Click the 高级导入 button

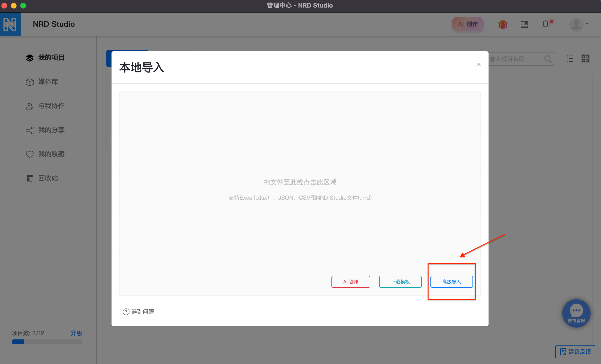pyautogui.click(x=451, y=282)
